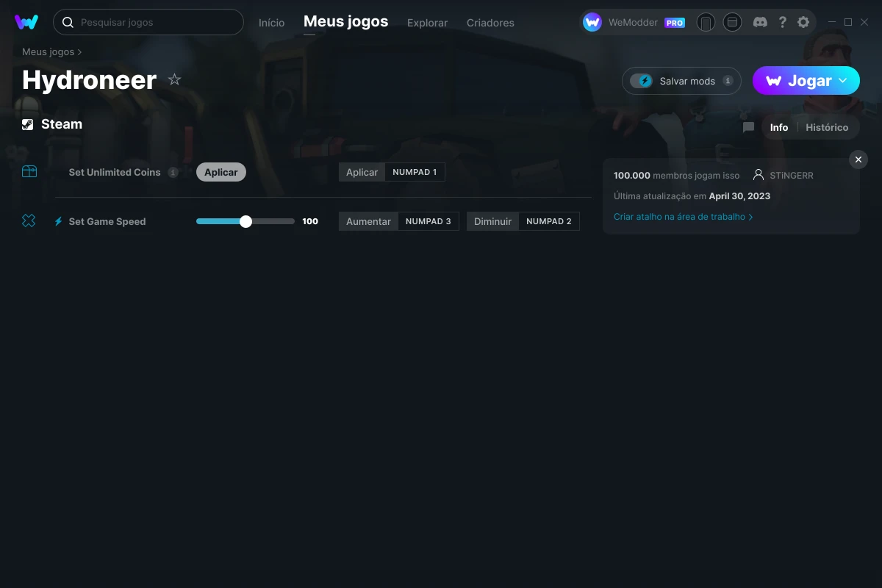The height and width of the screenshot is (588, 882).
Task: Click the Aumentar hotkey button
Action: pos(368,221)
